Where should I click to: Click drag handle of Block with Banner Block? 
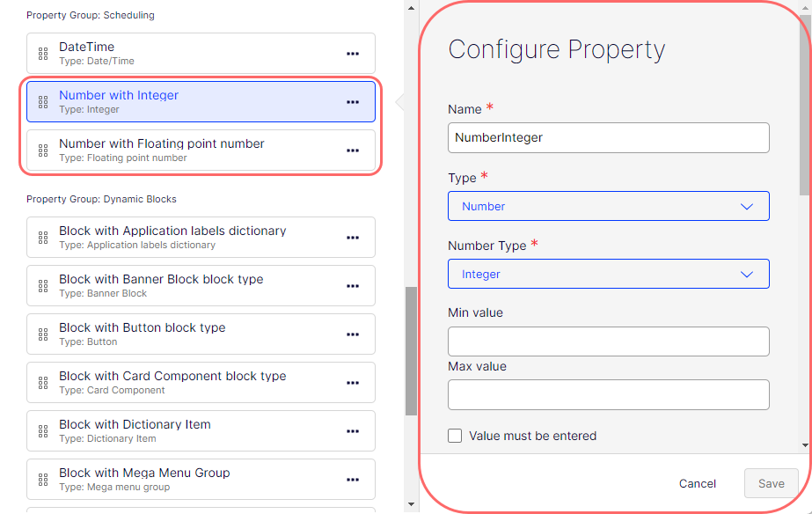[43, 286]
